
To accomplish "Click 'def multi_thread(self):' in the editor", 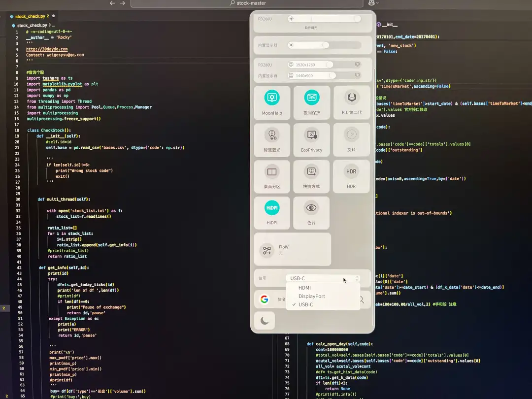I will tap(64, 199).
